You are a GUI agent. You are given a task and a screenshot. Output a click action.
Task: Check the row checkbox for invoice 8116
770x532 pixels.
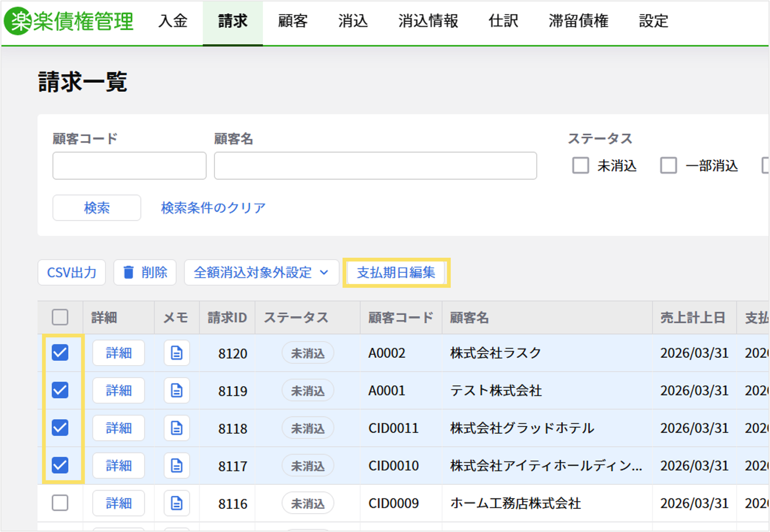click(60, 503)
